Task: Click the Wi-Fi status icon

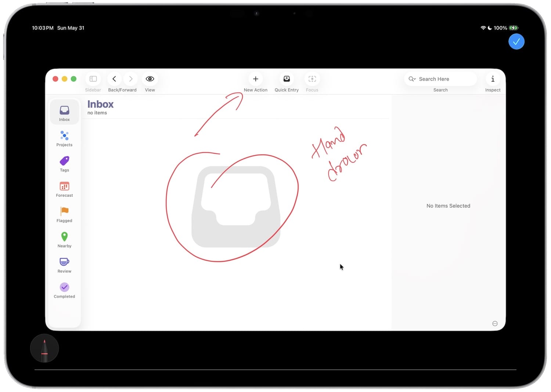Action: [483, 28]
